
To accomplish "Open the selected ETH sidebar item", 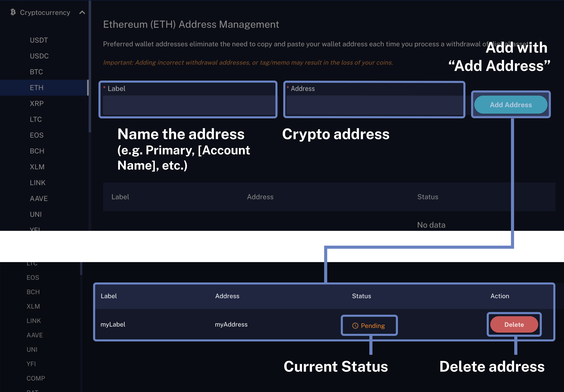I will point(37,88).
